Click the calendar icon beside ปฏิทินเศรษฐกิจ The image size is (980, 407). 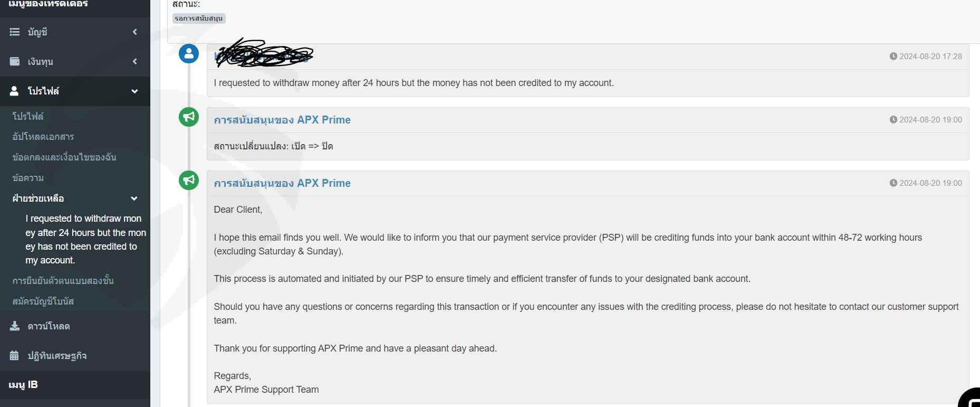coord(15,356)
